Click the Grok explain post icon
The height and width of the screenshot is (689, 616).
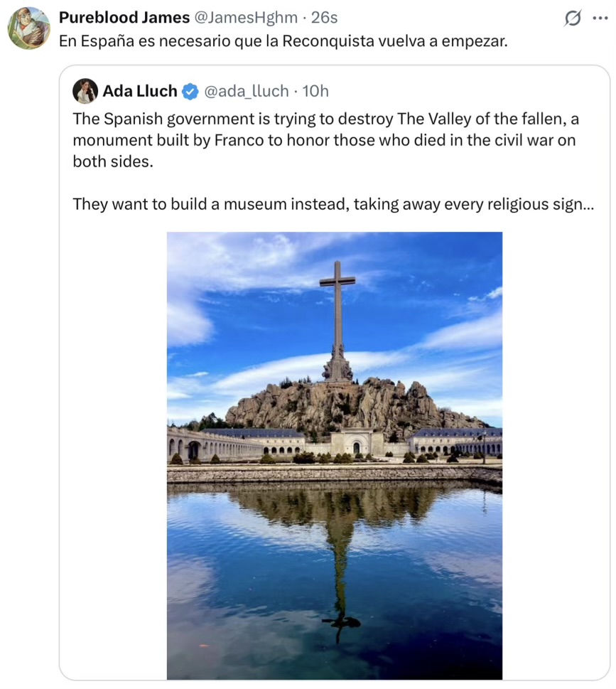pyautogui.click(x=572, y=18)
